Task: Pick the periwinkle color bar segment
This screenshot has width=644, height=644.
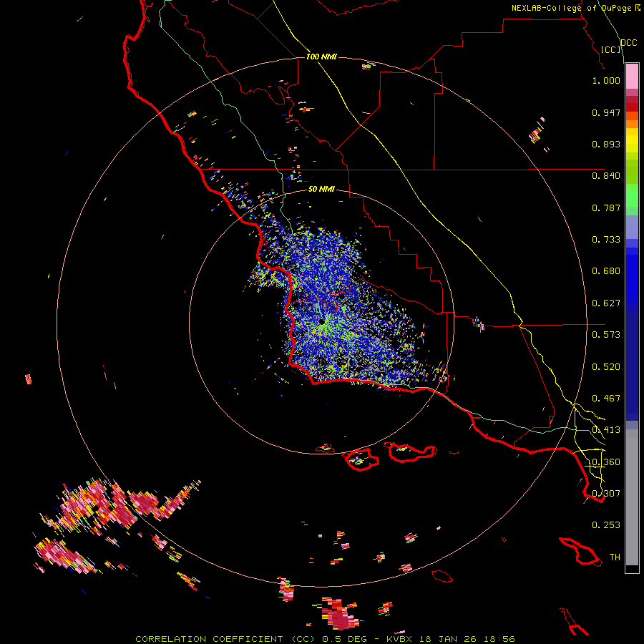Action: click(x=632, y=227)
